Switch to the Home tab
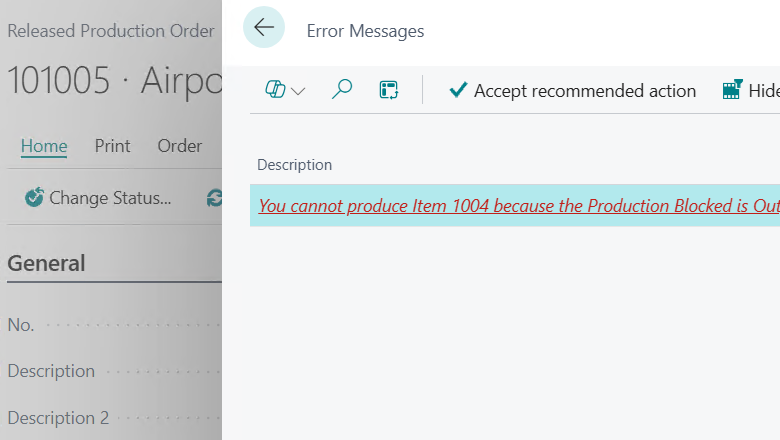This screenshot has width=780, height=440. point(44,146)
